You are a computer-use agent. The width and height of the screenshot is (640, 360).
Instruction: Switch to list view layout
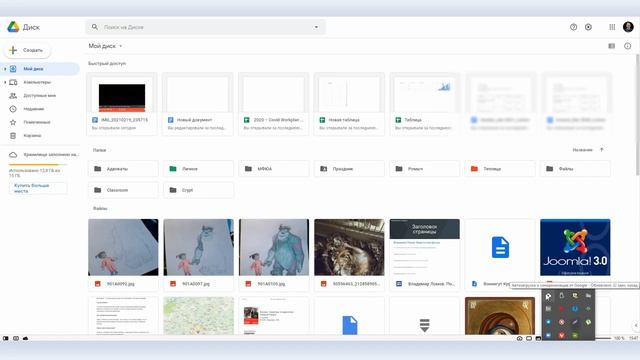(x=611, y=46)
